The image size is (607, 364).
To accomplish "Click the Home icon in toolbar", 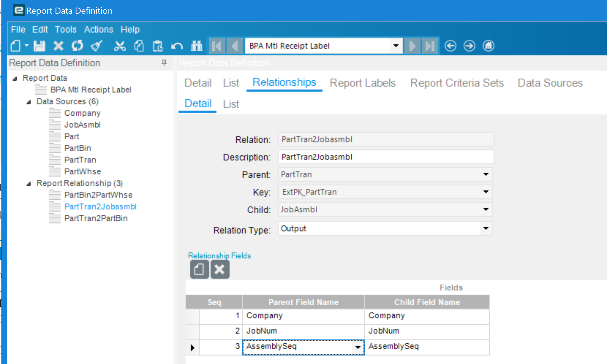I will tap(488, 46).
